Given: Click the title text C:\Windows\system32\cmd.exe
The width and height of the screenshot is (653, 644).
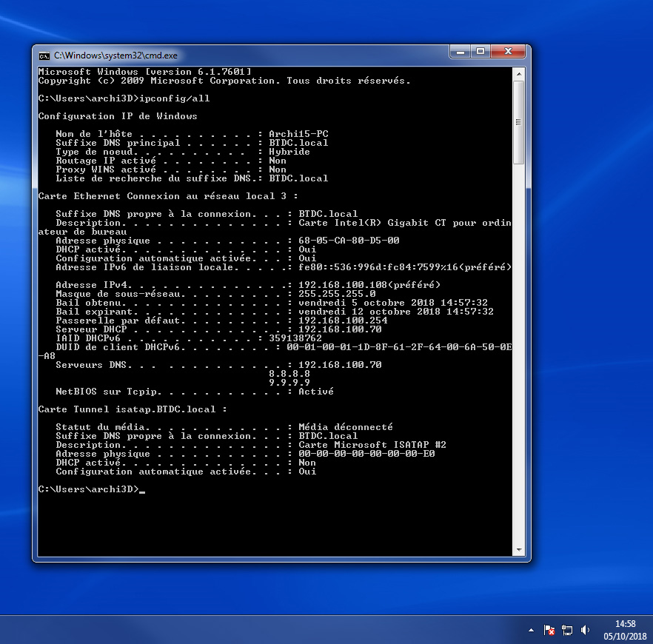Looking at the screenshot, I should point(115,56).
